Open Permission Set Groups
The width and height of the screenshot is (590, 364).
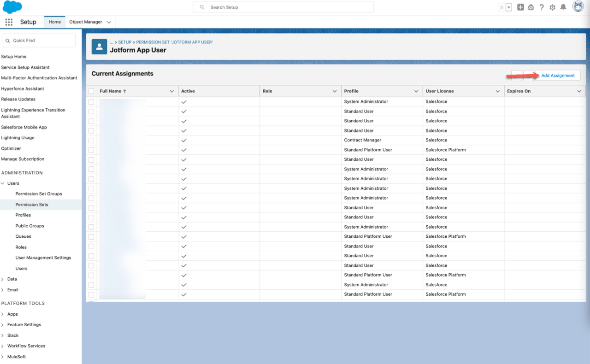[39, 194]
